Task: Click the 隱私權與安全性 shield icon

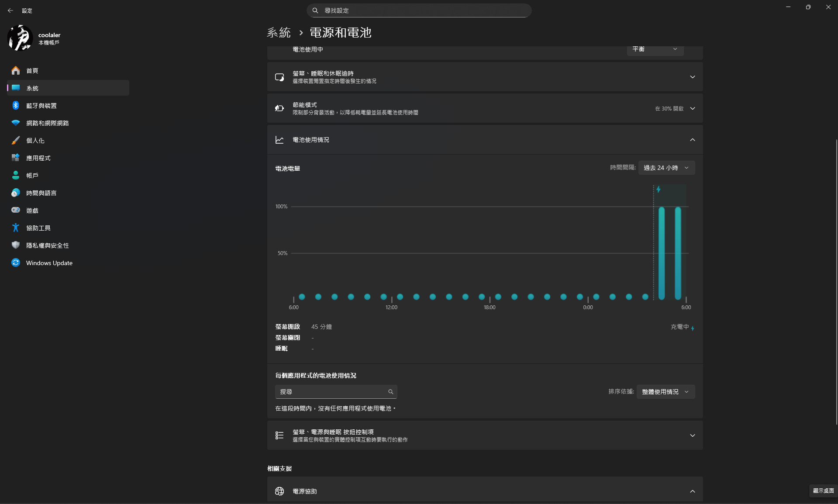Action: pyautogui.click(x=16, y=245)
